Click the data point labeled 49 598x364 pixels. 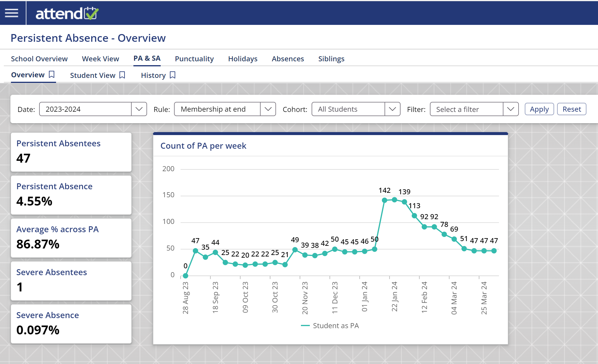[x=295, y=250]
